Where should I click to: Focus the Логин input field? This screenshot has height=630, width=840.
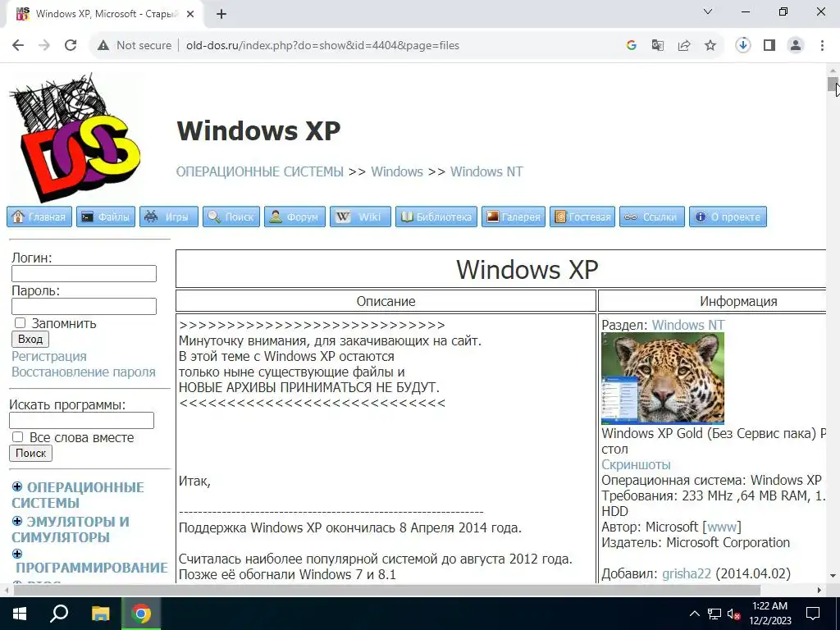(84, 274)
